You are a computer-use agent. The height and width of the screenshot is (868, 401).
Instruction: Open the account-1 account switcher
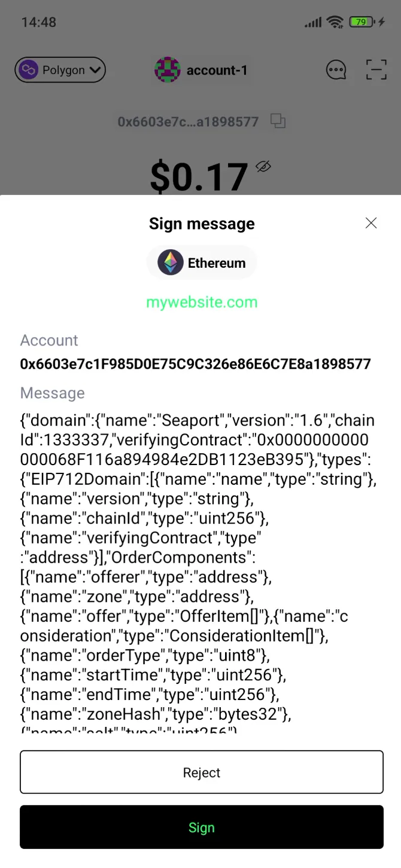(217, 70)
